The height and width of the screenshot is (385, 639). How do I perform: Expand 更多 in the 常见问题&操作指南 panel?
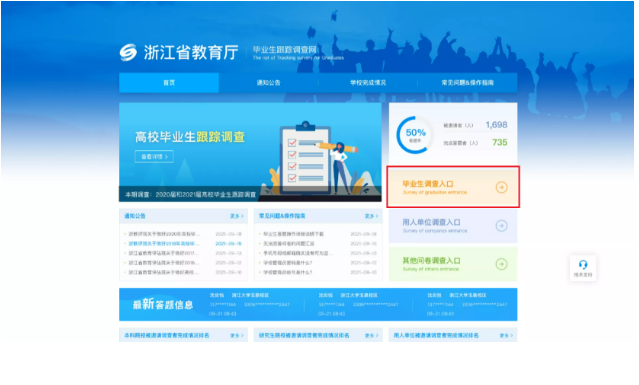371,216
